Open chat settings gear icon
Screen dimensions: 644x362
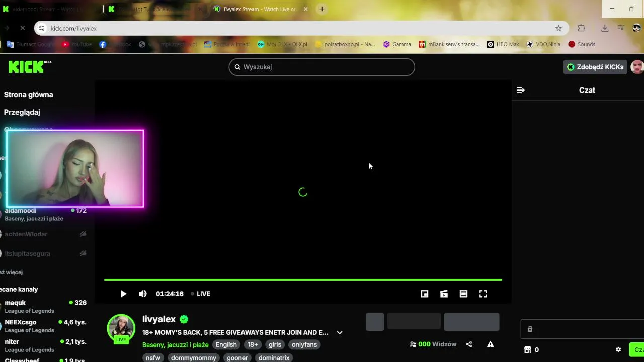pyautogui.click(x=618, y=350)
